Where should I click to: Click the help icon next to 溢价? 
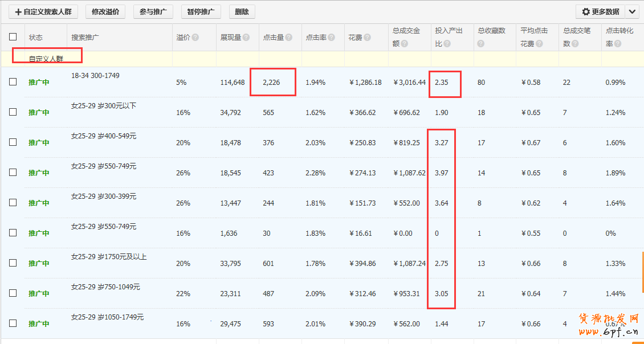click(x=195, y=38)
